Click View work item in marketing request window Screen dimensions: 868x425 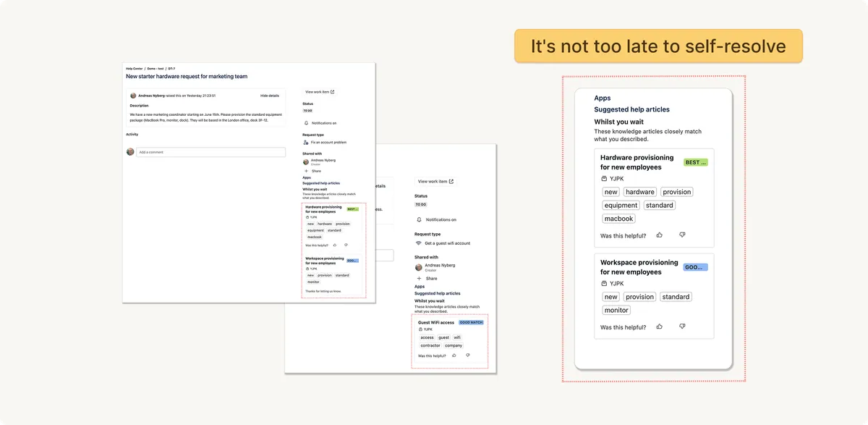coord(320,92)
